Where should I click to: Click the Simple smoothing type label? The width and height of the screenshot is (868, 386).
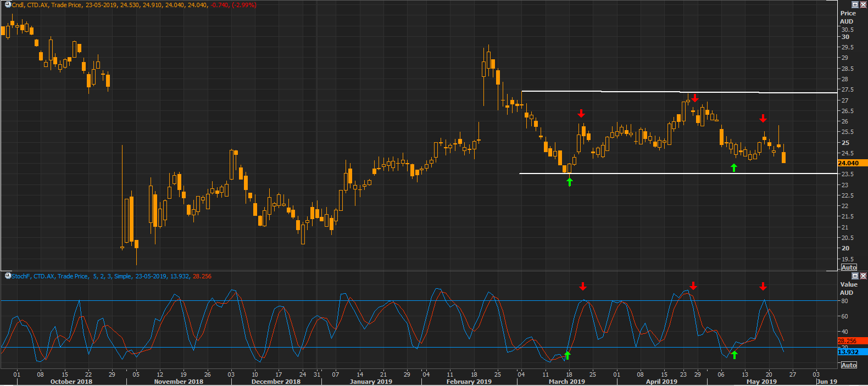click(123, 276)
